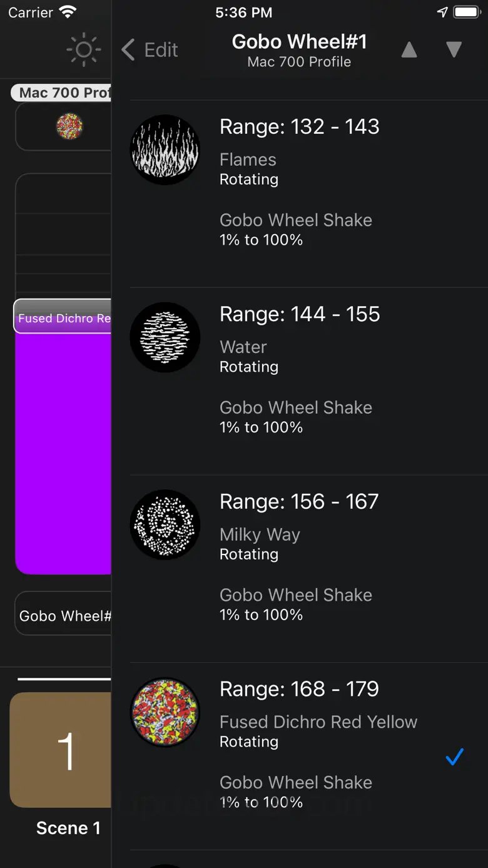Tap the Flames gobo icon
This screenshot has height=868, width=488.
tap(165, 150)
